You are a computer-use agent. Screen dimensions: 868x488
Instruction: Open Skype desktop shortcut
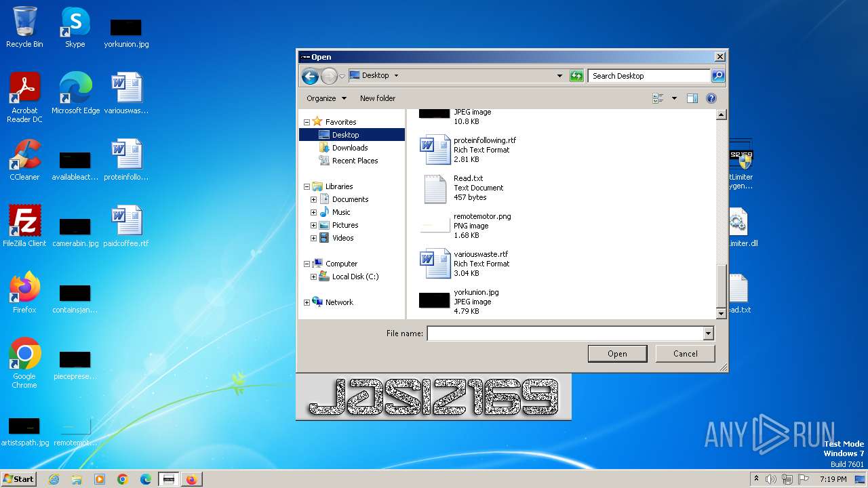coord(75,27)
